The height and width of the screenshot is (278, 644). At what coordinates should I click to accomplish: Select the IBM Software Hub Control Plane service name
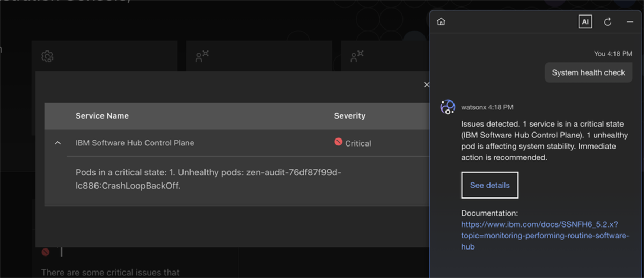135,143
